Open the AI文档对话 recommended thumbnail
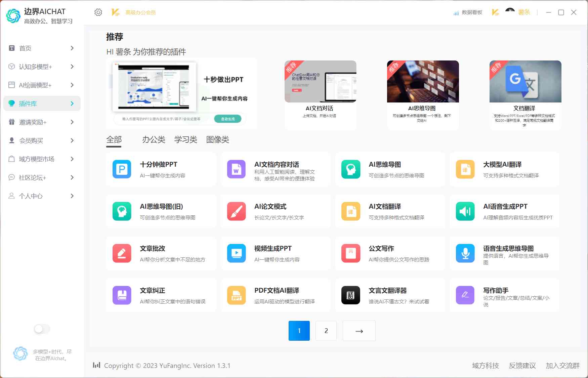Viewport: 588px width, 378px height. coord(321,81)
